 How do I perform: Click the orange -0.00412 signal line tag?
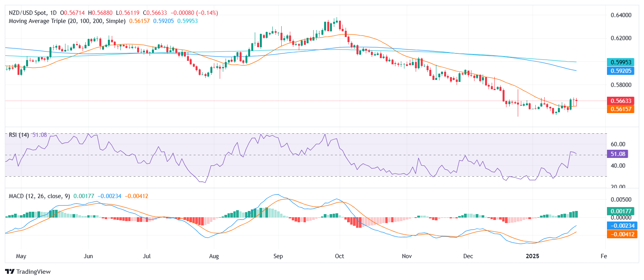[621, 234]
